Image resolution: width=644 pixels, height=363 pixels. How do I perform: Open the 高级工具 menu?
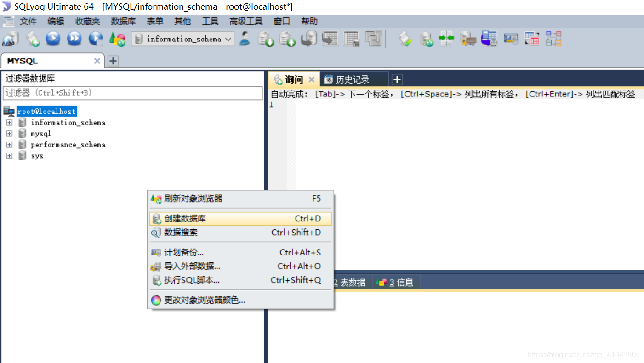tap(246, 21)
